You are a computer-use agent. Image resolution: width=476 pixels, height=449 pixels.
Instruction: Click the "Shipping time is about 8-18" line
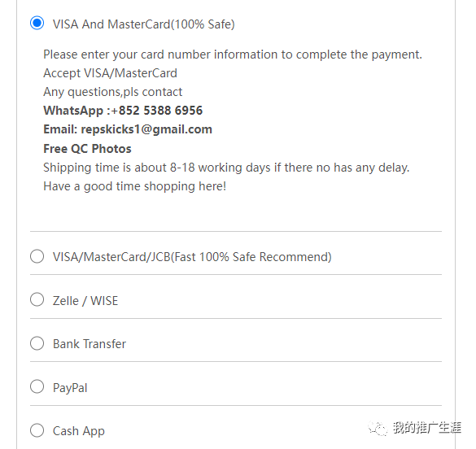point(226,168)
